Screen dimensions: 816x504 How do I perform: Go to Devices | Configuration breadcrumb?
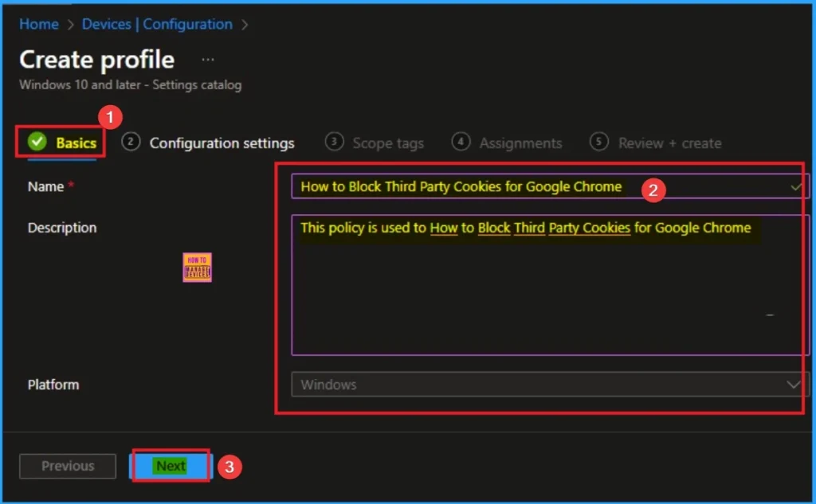pyautogui.click(x=157, y=24)
